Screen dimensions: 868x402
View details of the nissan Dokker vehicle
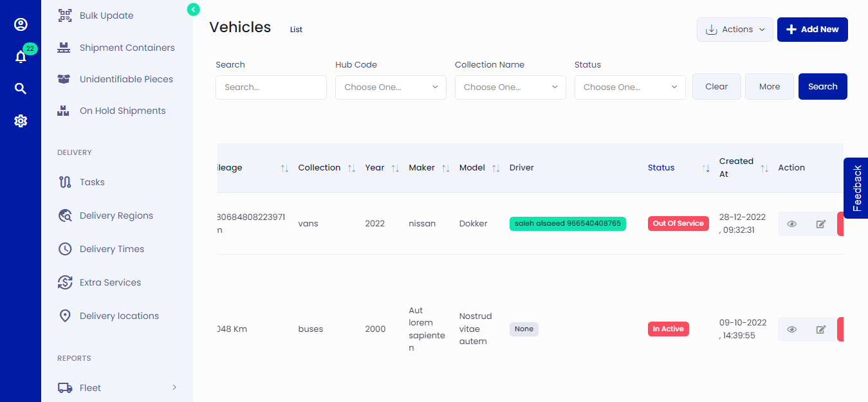(x=791, y=223)
